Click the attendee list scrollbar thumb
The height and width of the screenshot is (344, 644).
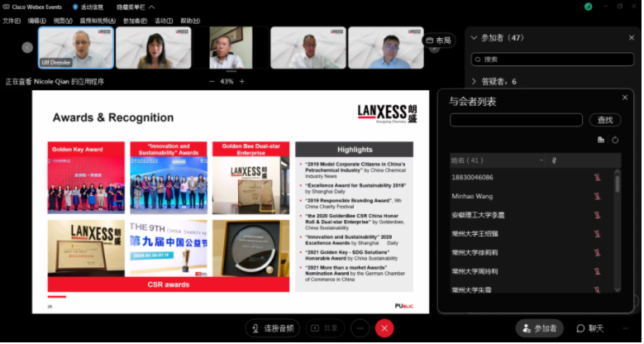tap(618, 184)
